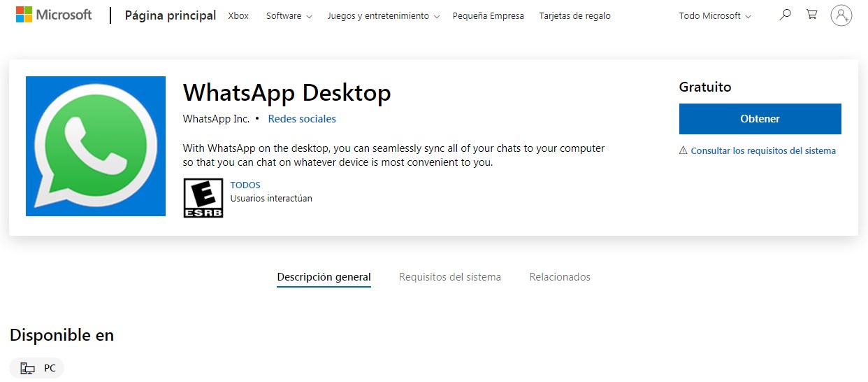Go to Xbox in the navigation bar
868x382 pixels.
(x=238, y=15)
